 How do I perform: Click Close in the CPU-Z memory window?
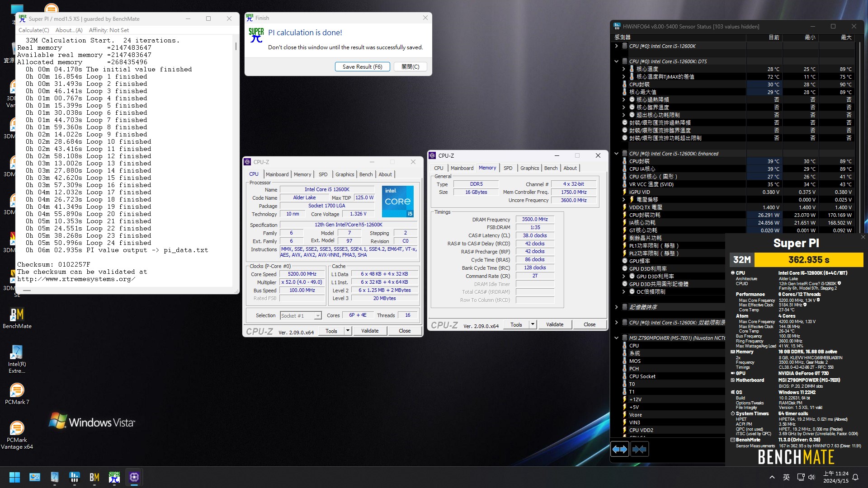(590, 324)
